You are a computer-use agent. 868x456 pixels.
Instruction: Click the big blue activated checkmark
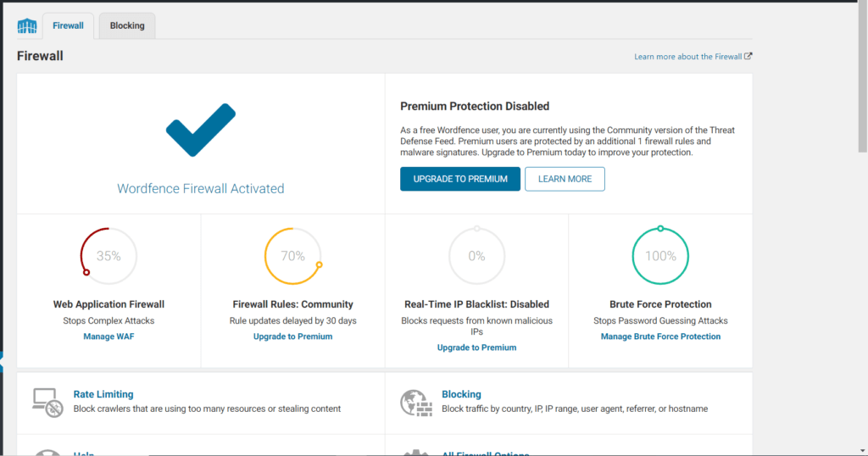200,130
